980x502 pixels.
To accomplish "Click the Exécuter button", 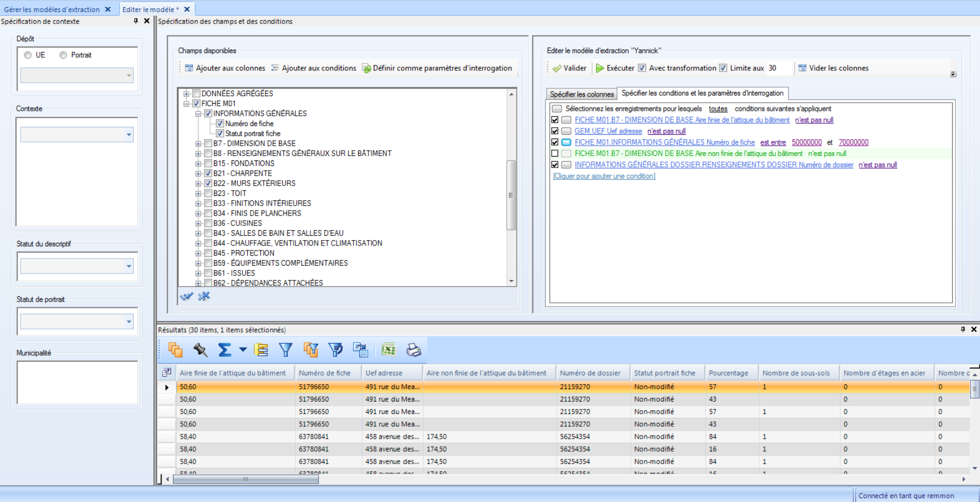I will tap(615, 68).
